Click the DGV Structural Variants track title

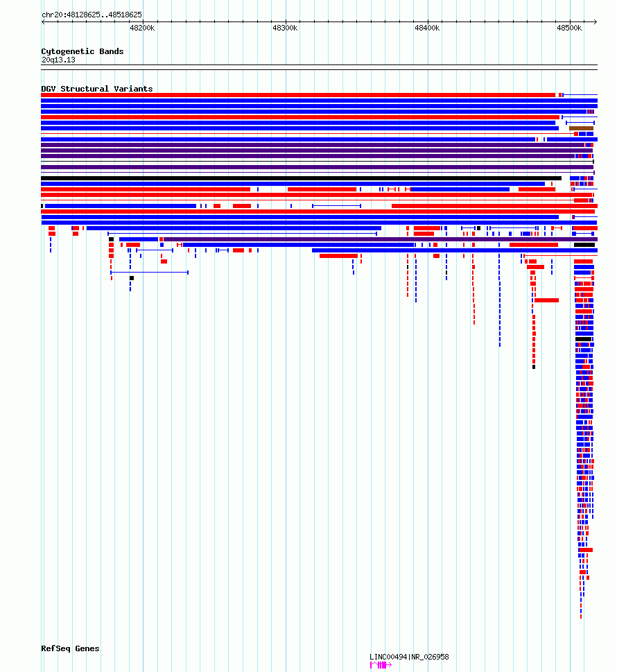[x=97, y=89]
